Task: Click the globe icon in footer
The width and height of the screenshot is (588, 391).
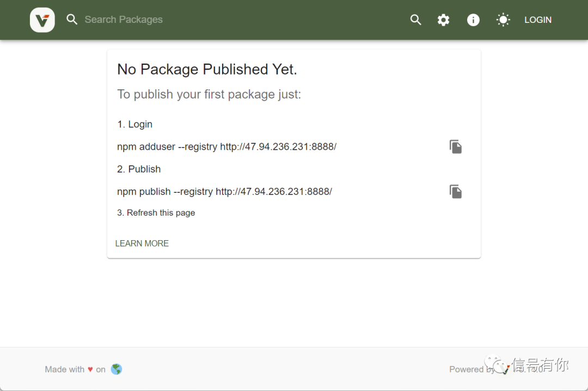Action: pyautogui.click(x=117, y=369)
